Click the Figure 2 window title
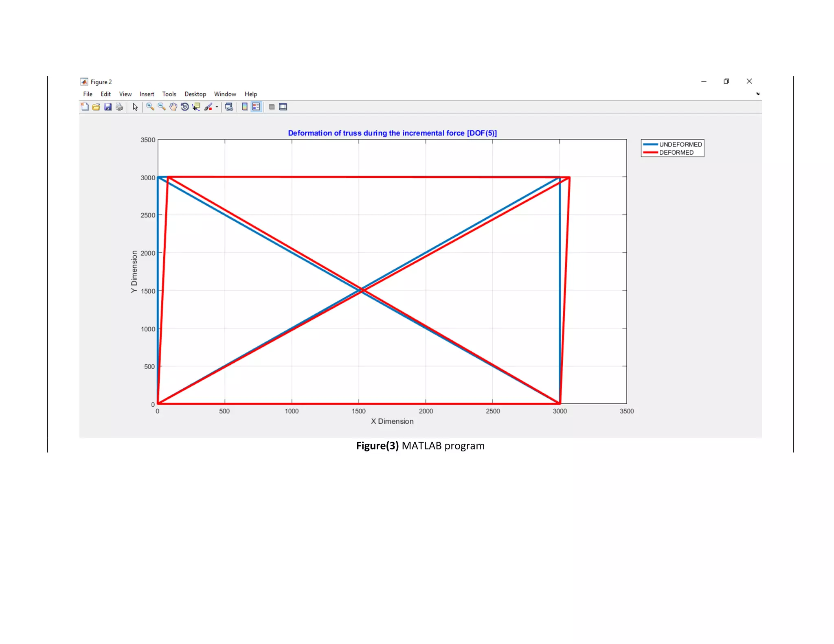 tap(101, 82)
